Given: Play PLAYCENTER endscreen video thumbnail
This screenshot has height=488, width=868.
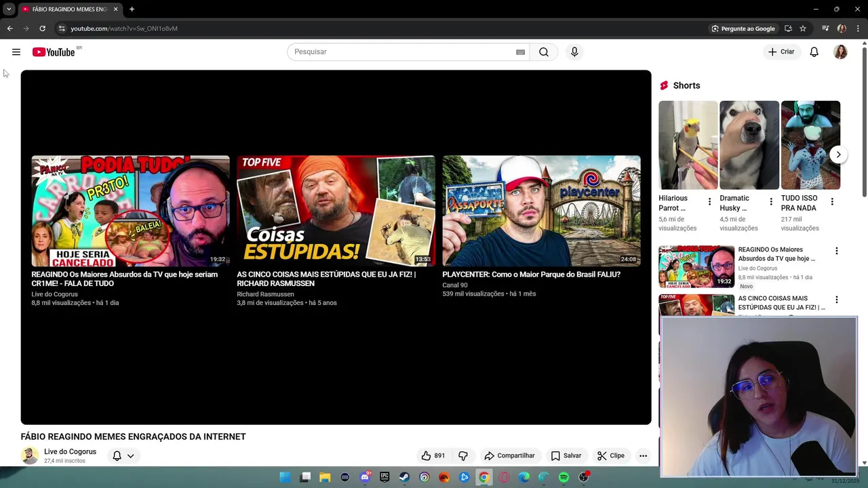Looking at the screenshot, I should [541, 211].
